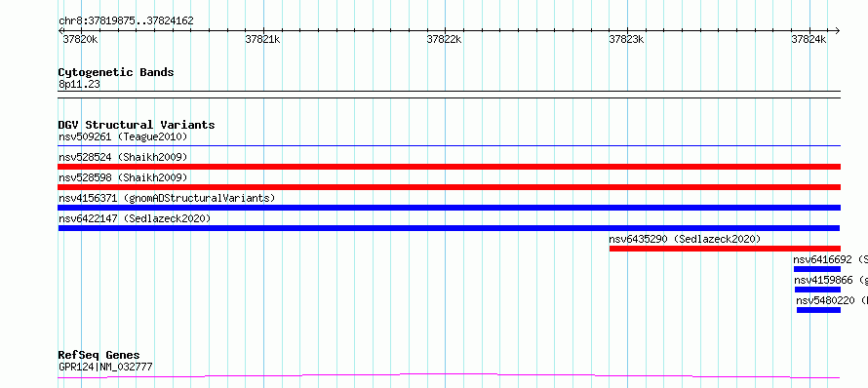Viewport: 868px width, 388px height.
Task: Click the RefSeq Genes track title
Action: point(99,355)
